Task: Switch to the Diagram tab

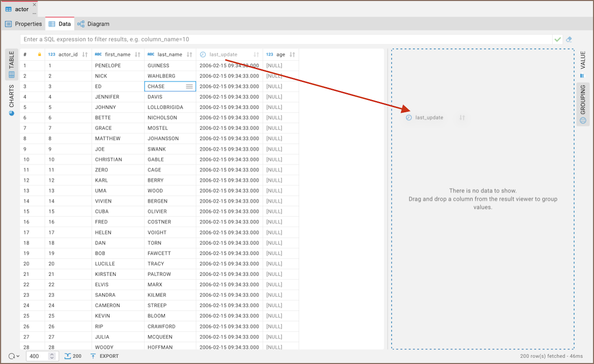Action: pos(93,24)
